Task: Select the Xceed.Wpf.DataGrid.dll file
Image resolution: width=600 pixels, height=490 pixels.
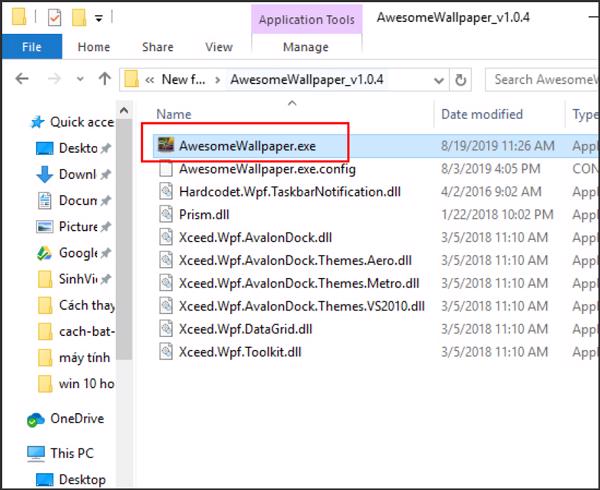Action: point(245,329)
